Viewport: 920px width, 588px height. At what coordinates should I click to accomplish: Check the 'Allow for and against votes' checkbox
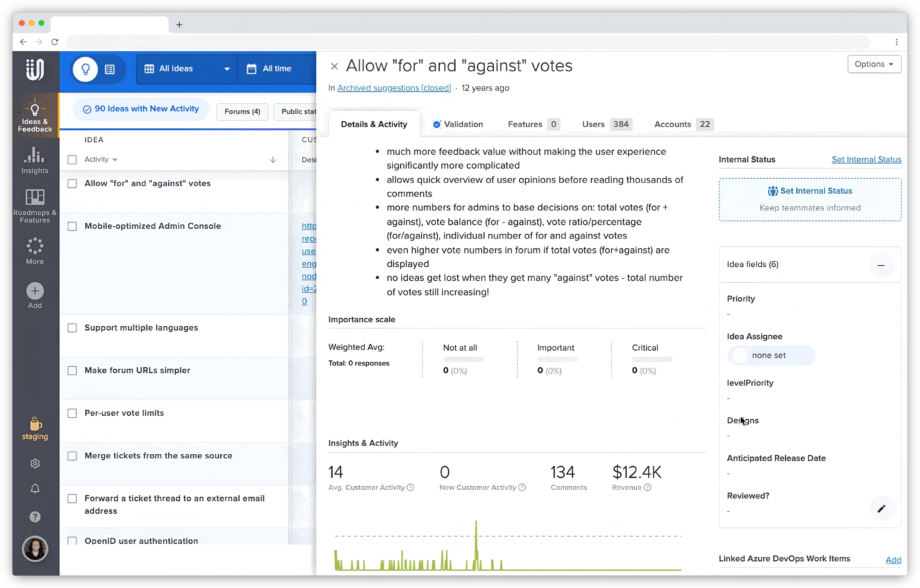click(x=72, y=184)
